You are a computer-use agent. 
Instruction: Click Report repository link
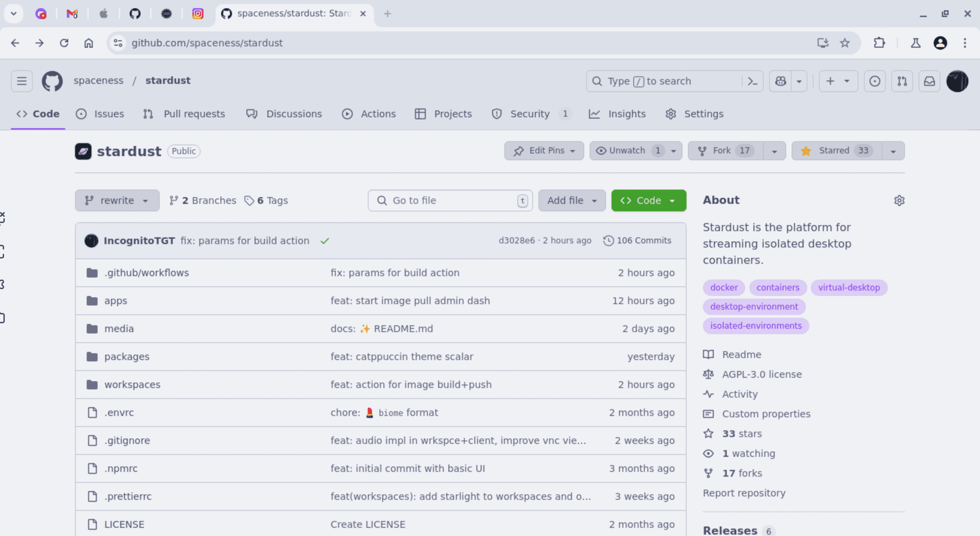(x=744, y=493)
